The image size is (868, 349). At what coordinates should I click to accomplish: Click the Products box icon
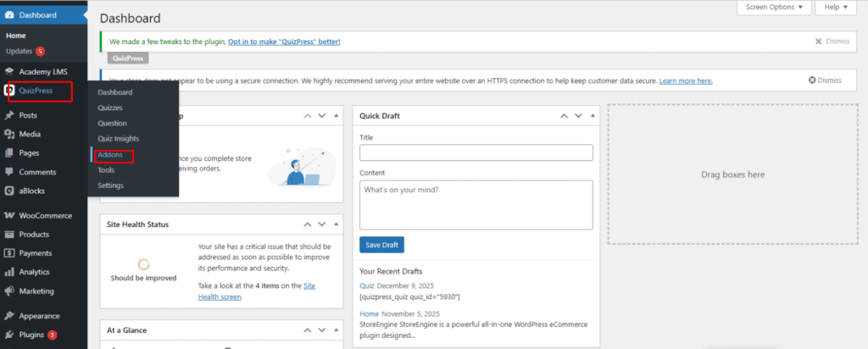click(9, 235)
